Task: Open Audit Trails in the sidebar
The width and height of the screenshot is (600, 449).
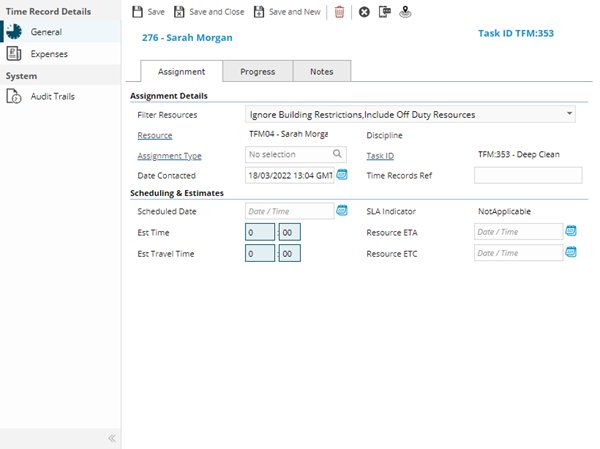Action: point(52,96)
